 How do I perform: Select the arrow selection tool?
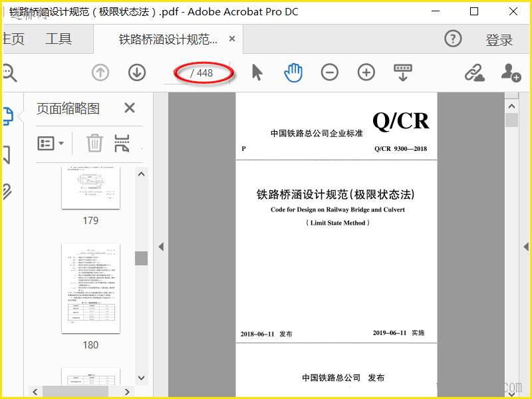257,72
